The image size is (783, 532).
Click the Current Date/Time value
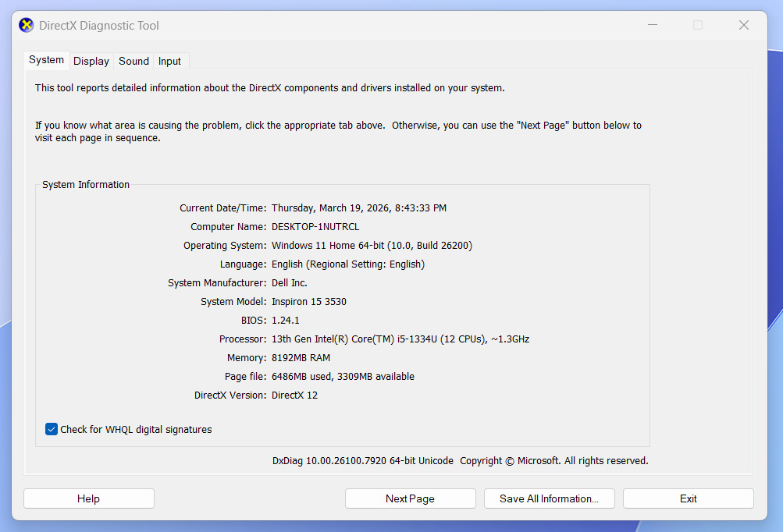coord(359,208)
